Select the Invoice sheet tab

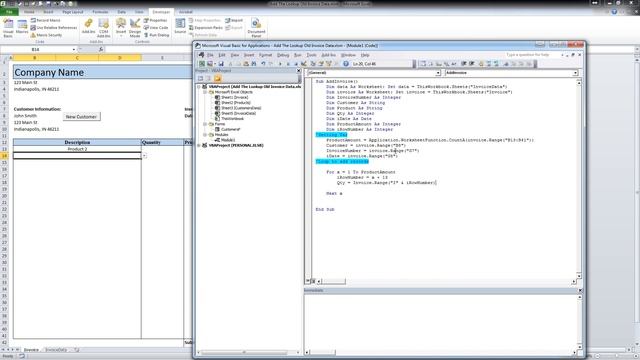click(x=31, y=350)
